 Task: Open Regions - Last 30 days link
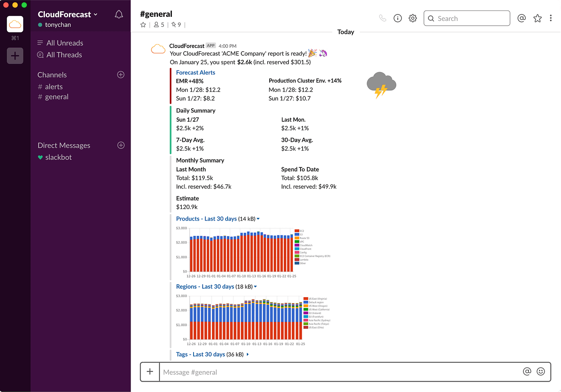[205, 287]
